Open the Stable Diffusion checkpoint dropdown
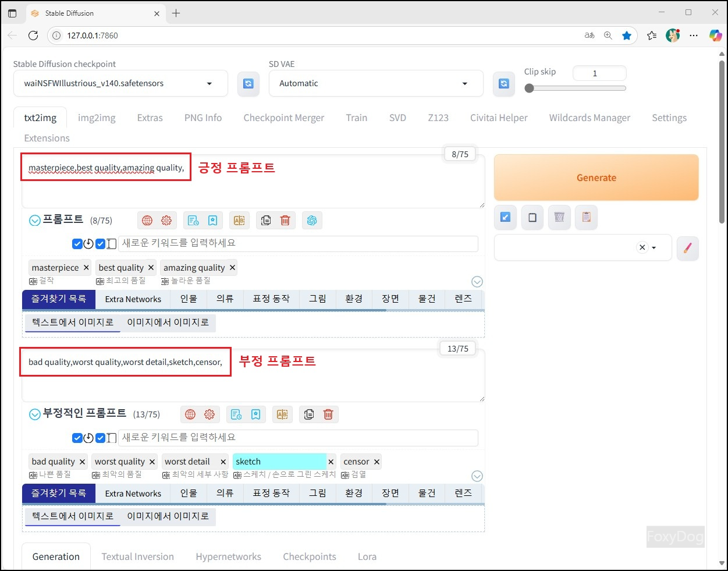The width and height of the screenshot is (728, 571). pos(120,83)
